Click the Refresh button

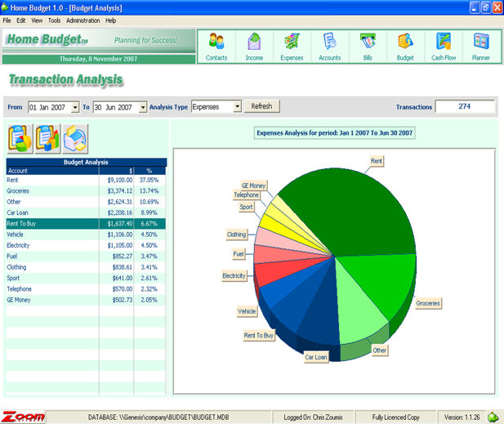pos(261,106)
